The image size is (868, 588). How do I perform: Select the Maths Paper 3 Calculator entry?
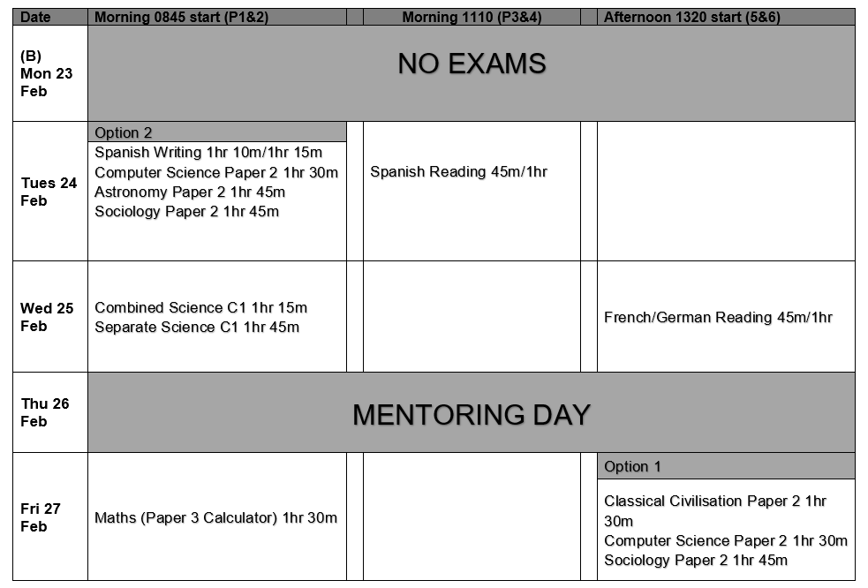click(215, 517)
